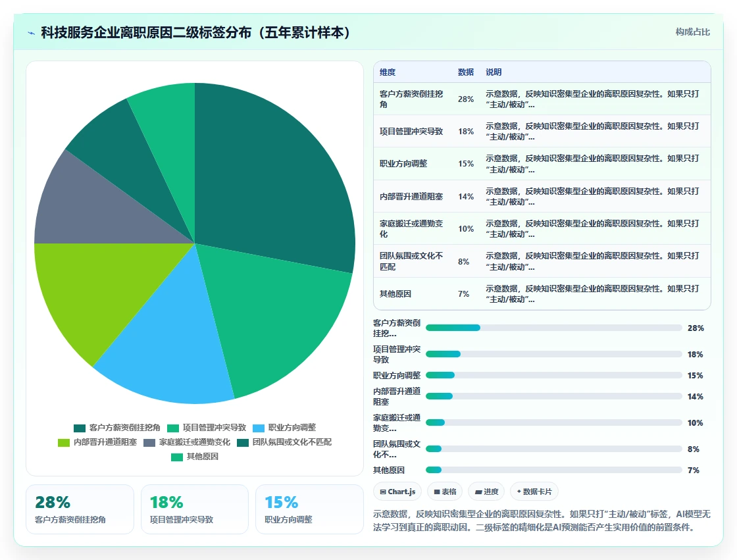This screenshot has width=737, height=560.
Task: Click the 职业方向调整 15% progress bar
Action: tap(553, 375)
